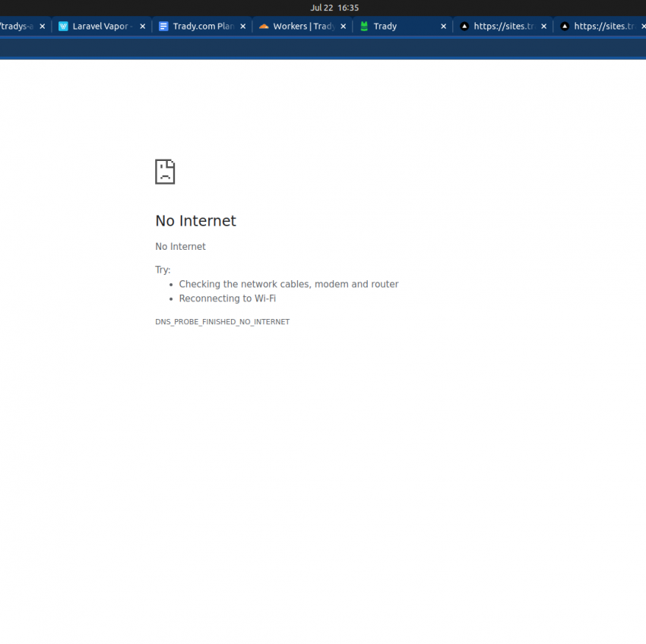Click the DNS_PROBE_FINISHED_NO_INTERNET error code
The image size is (646, 644).
(x=222, y=322)
